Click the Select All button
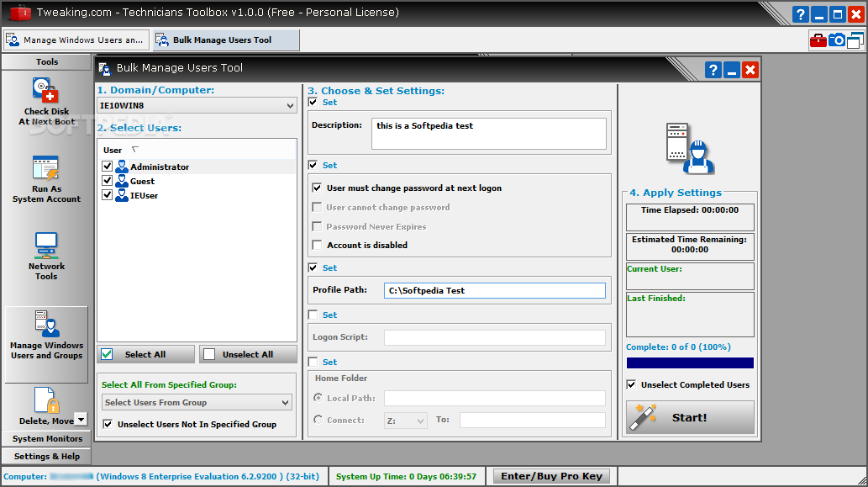The image size is (868, 487). point(145,355)
